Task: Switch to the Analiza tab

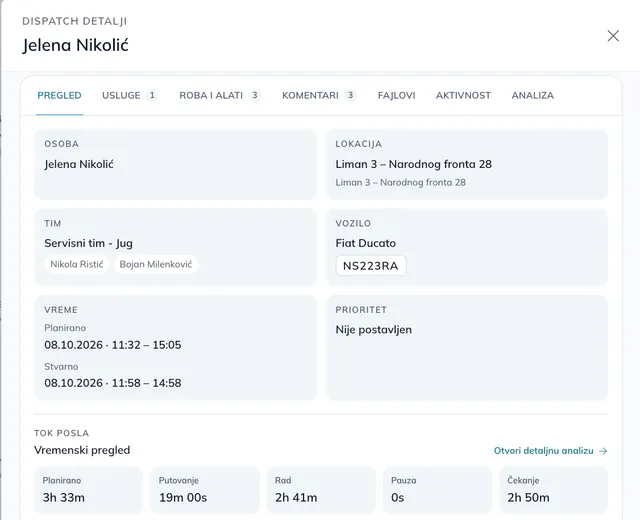Action: pyautogui.click(x=533, y=96)
